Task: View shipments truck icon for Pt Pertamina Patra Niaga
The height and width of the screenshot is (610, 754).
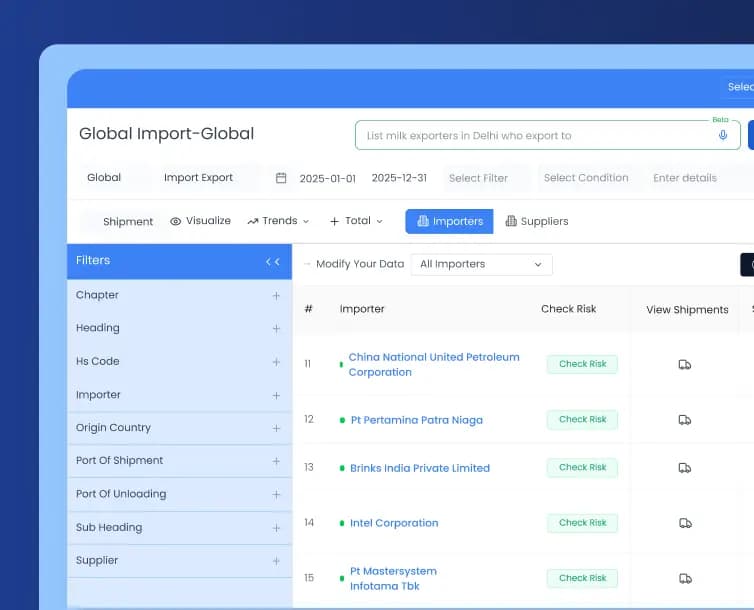Action: click(685, 420)
